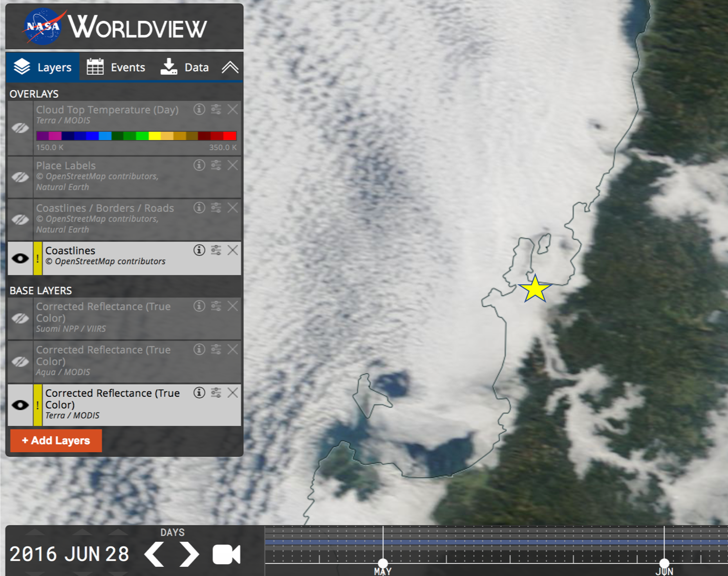Open info for Place Labels layer
The image size is (728, 576).
(x=199, y=165)
